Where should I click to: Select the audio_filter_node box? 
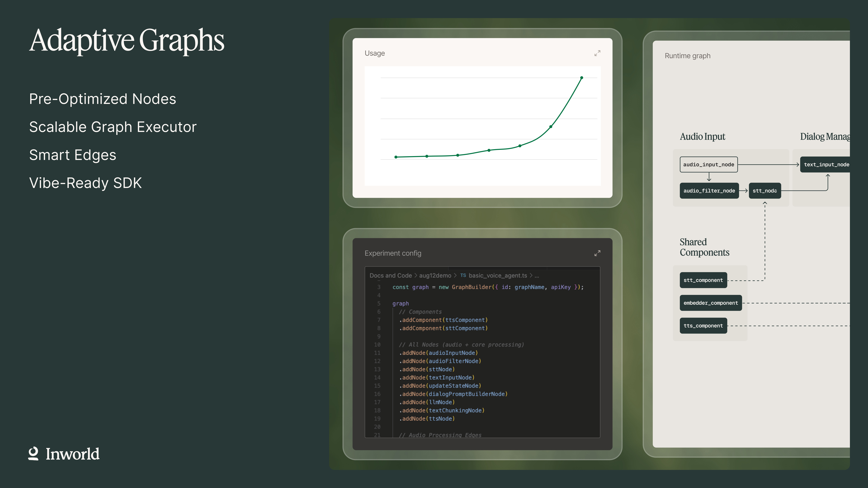[709, 191]
